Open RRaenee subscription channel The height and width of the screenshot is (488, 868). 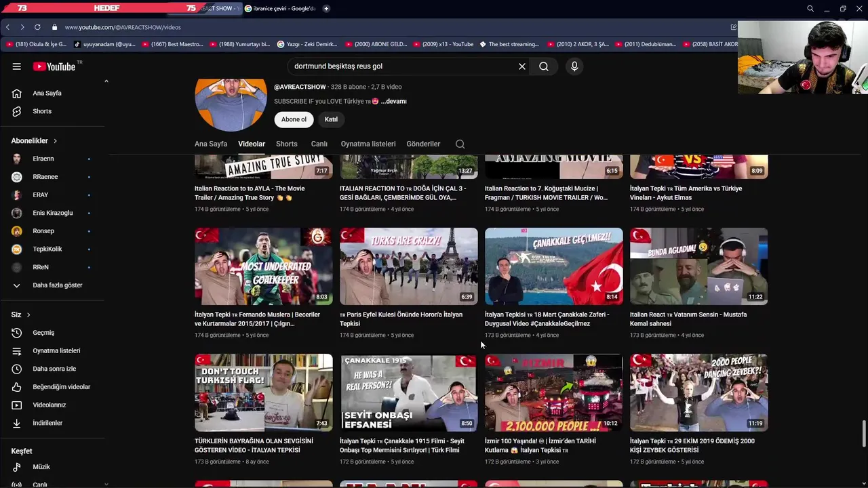pyautogui.click(x=45, y=177)
